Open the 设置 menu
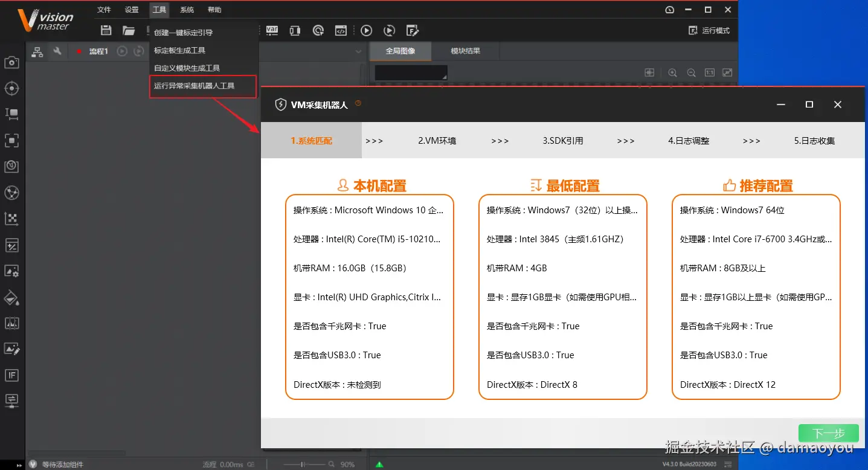The width and height of the screenshot is (868, 470). (132, 10)
